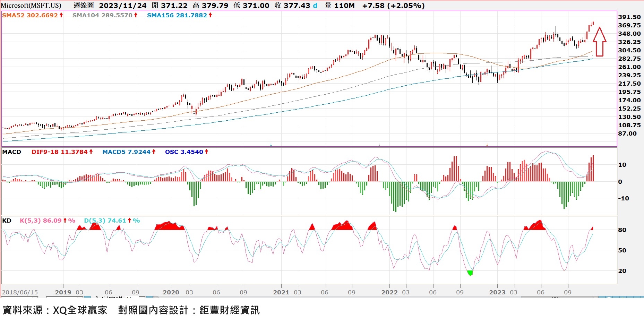This screenshot has height=319, width=644.
Task: Click the open price 開 371.22
Action: [x=170, y=6]
